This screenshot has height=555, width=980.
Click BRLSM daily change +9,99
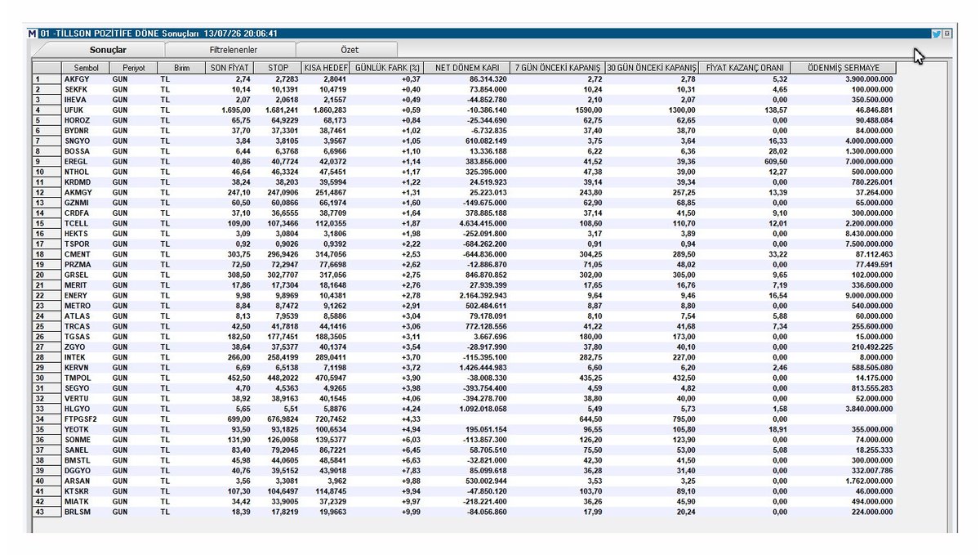click(411, 511)
